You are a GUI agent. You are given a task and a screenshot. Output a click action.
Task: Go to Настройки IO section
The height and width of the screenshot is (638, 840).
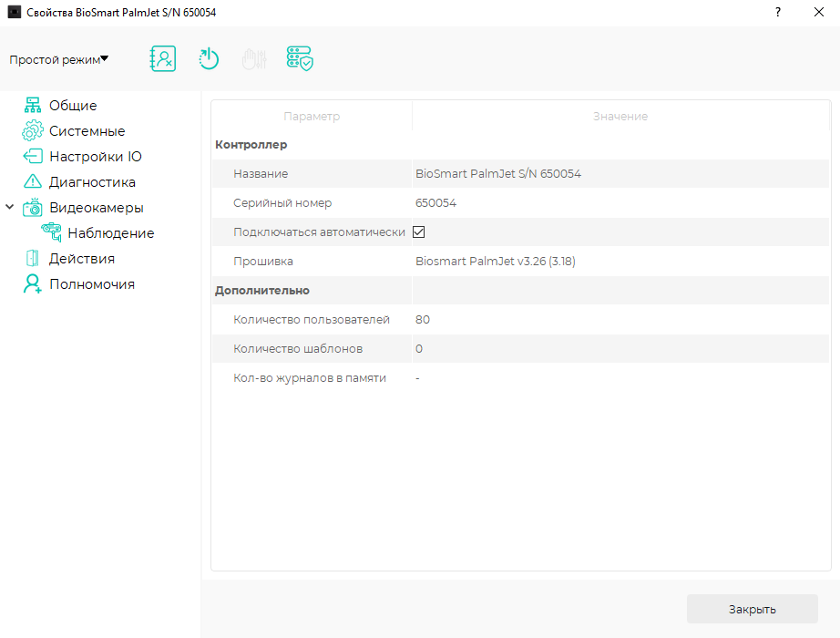coord(96,157)
